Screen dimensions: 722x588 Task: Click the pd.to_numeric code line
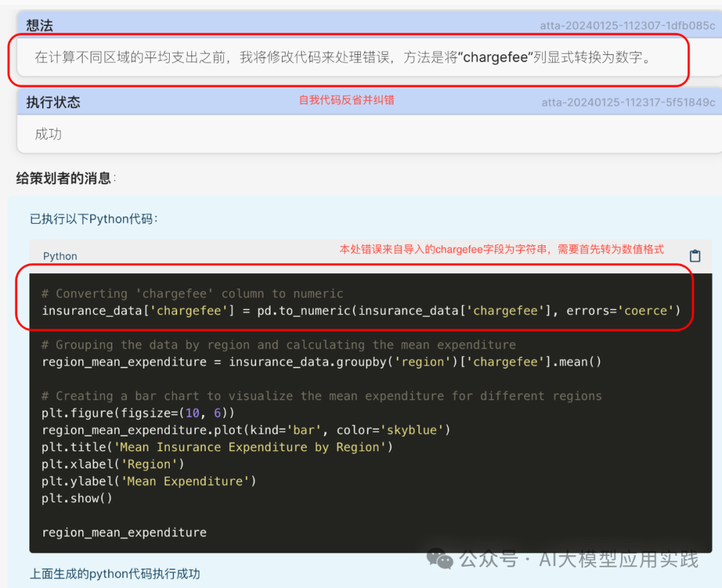[x=361, y=311]
